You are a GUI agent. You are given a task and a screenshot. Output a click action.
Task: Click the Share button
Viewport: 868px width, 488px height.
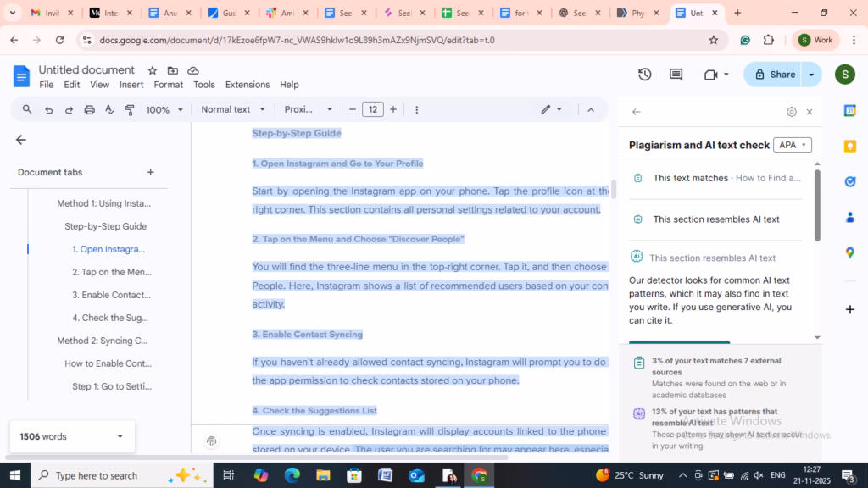point(774,75)
